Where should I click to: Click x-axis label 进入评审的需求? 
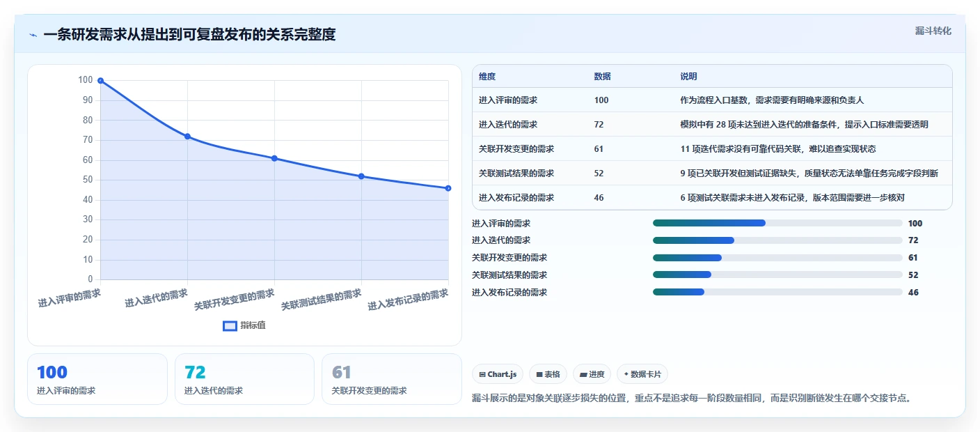[x=69, y=298]
